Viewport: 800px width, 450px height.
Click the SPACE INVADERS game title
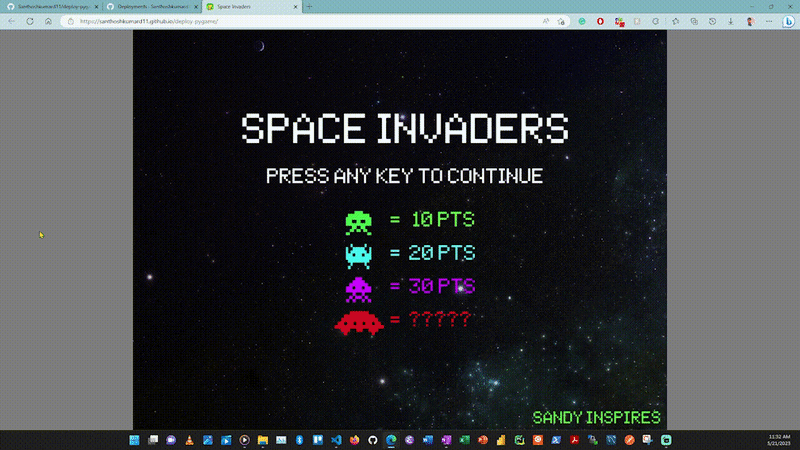[405, 129]
